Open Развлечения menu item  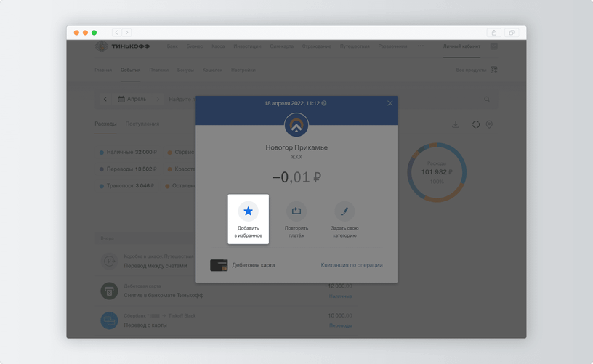(x=392, y=46)
